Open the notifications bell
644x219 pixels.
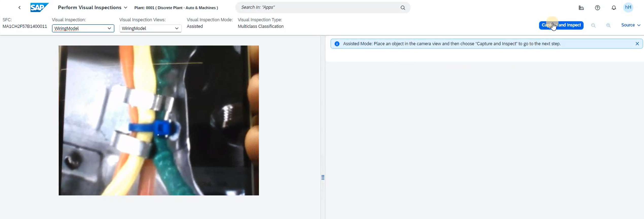tap(614, 8)
